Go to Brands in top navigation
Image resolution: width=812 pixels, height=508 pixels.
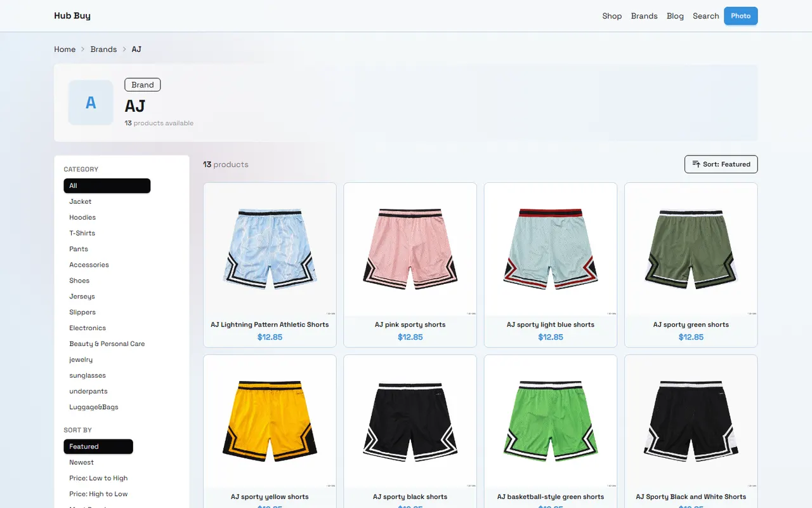click(x=644, y=16)
